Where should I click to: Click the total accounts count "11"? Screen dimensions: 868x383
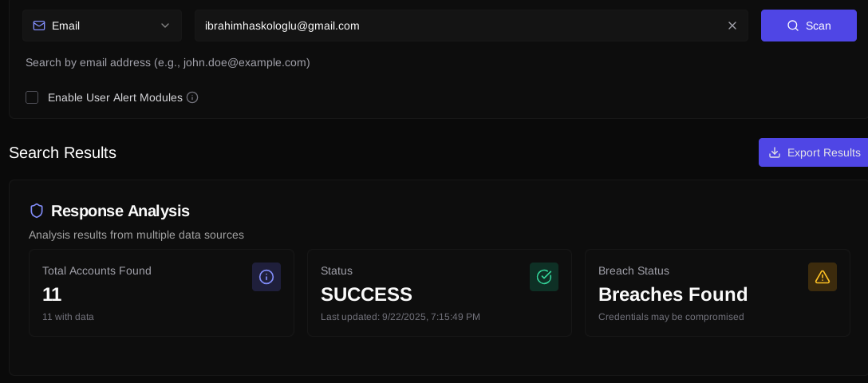[x=52, y=294]
